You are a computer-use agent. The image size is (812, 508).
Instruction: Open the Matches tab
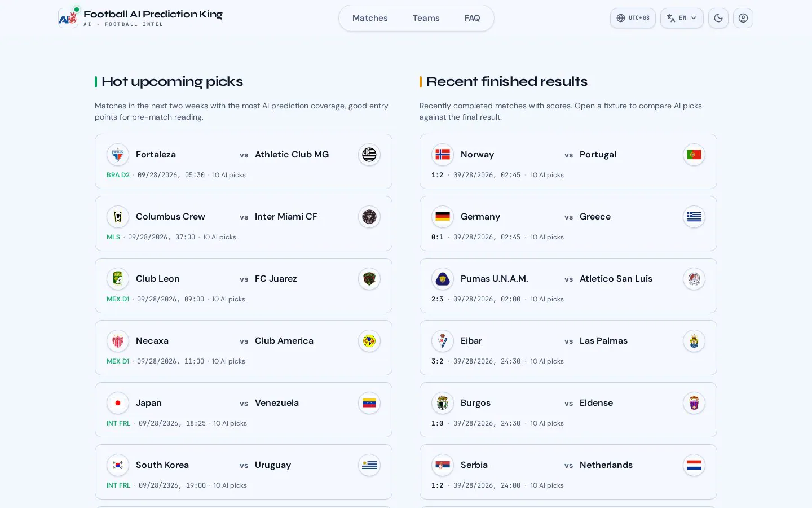click(x=370, y=18)
